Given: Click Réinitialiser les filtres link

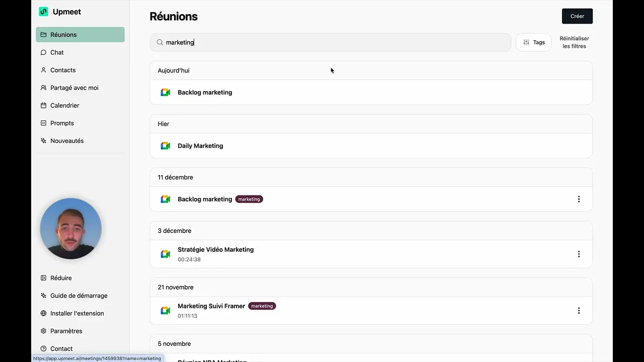Looking at the screenshot, I should tap(574, 42).
